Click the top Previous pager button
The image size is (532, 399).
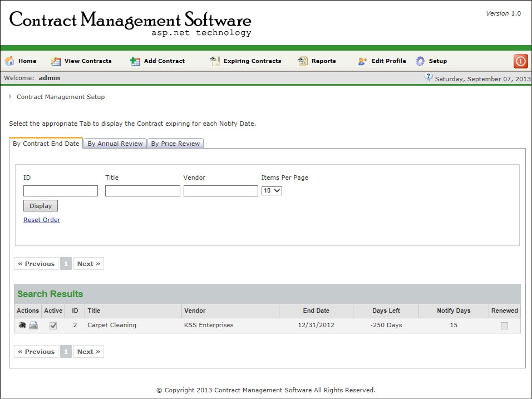pos(36,264)
